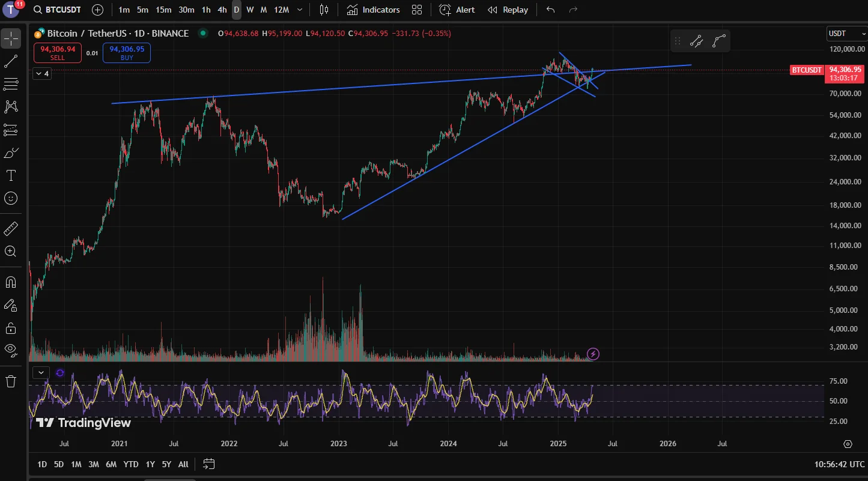The height and width of the screenshot is (481, 868).
Task: Click the purple icon in RSI pane
Action: click(60, 372)
